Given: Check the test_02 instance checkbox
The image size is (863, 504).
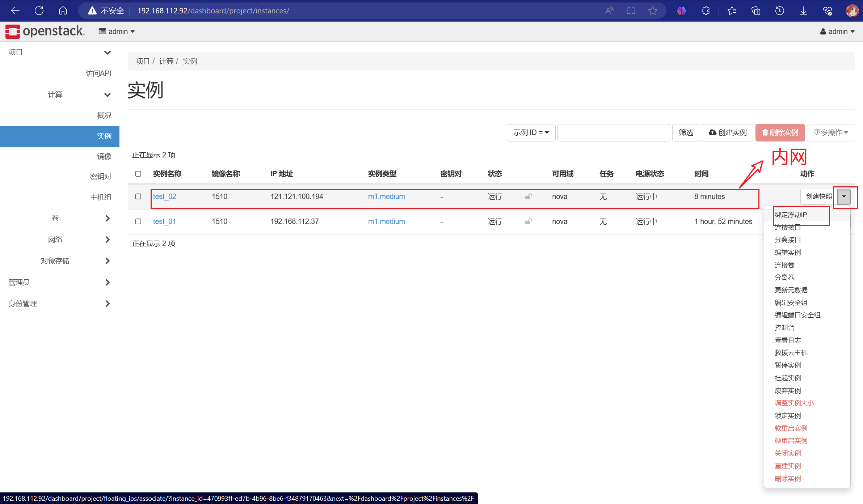Looking at the screenshot, I should 138,196.
